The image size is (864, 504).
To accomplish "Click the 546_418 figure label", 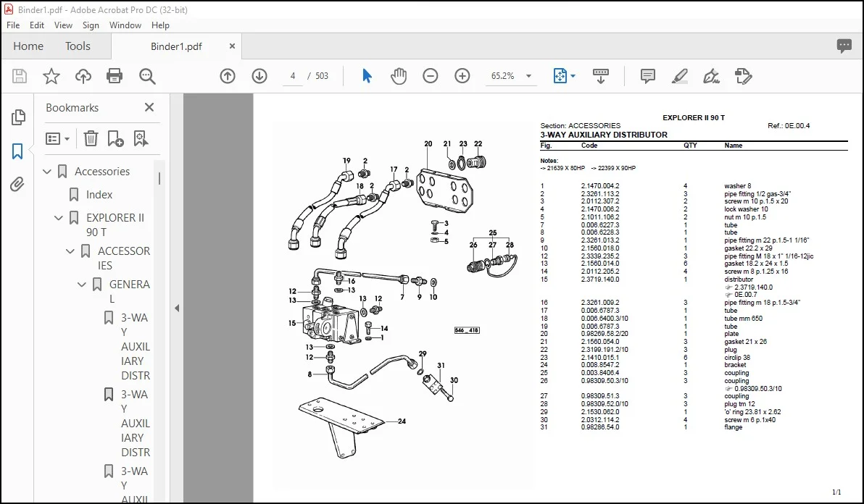I will click(x=467, y=330).
